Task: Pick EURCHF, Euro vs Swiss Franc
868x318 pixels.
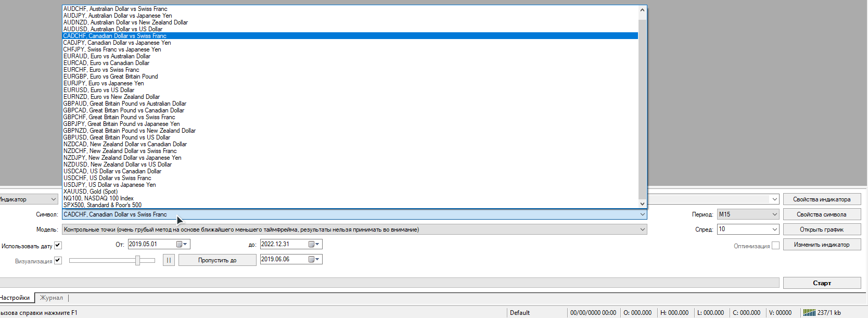Action: pyautogui.click(x=350, y=70)
